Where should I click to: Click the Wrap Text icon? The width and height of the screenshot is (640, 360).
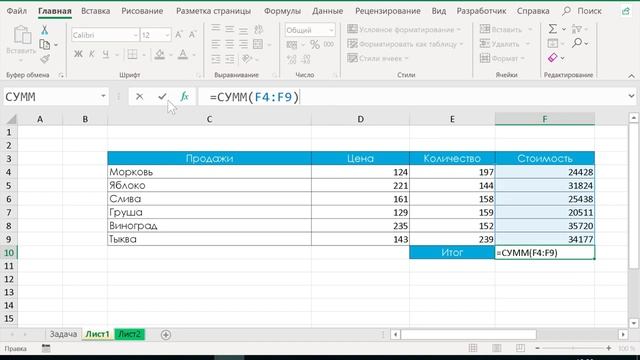point(258,29)
